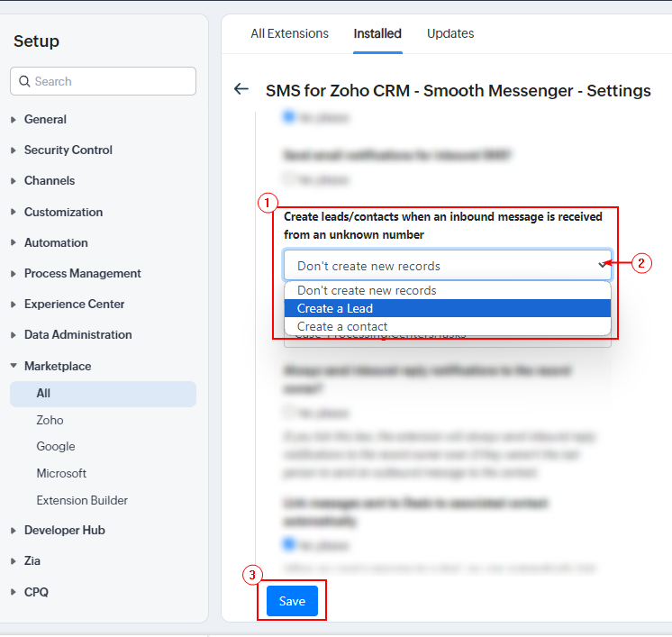Toggle the link messages to Deals checkbox
The image size is (672, 637).
[289, 544]
